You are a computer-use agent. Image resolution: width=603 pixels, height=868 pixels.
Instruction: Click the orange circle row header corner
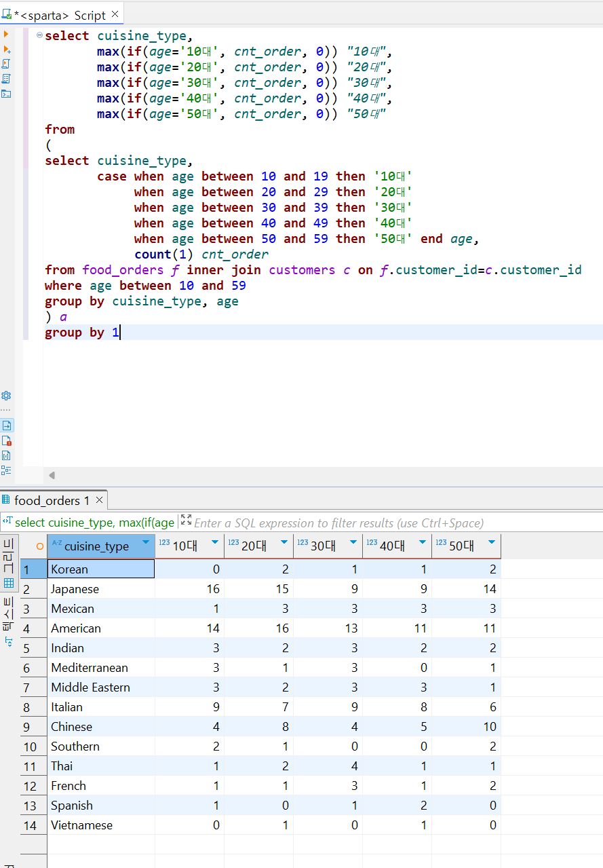(40, 546)
